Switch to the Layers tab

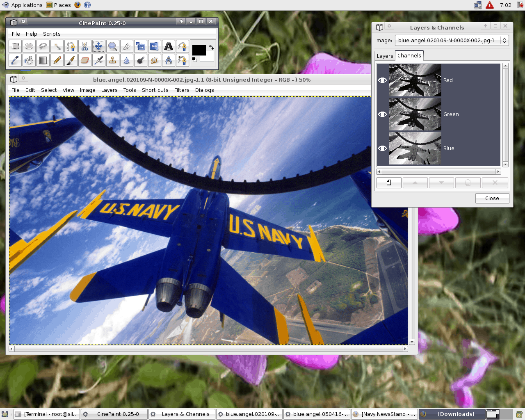(385, 56)
